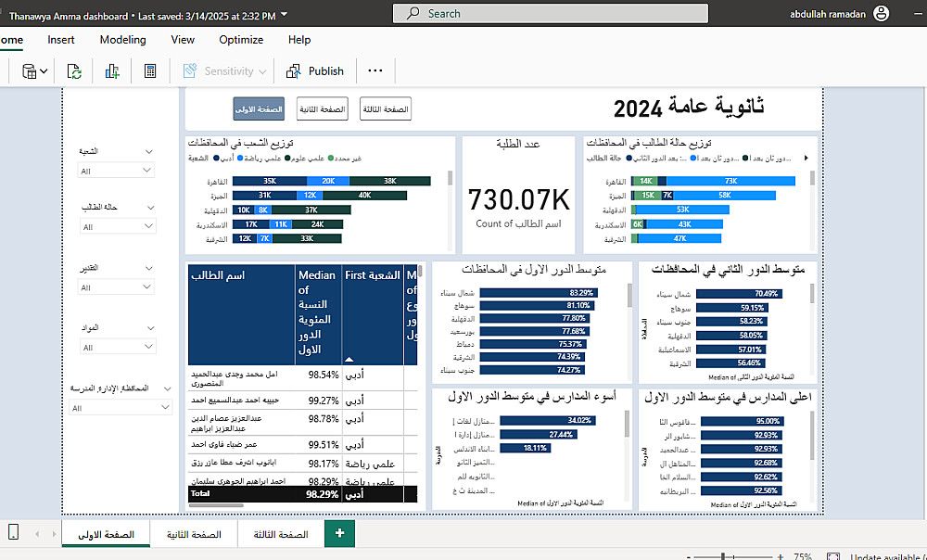Click the zoom out minus icon
Viewport: 927px width, 560px height.
pos(690,556)
